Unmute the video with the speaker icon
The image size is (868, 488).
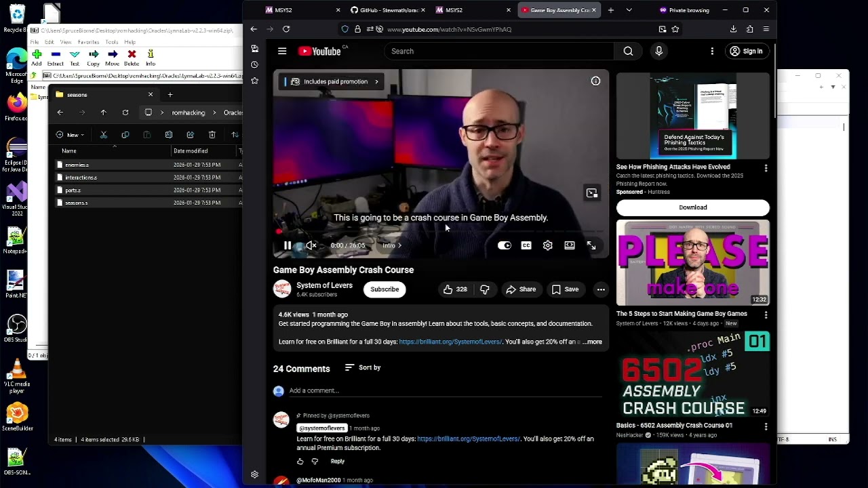tap(311, 245)
